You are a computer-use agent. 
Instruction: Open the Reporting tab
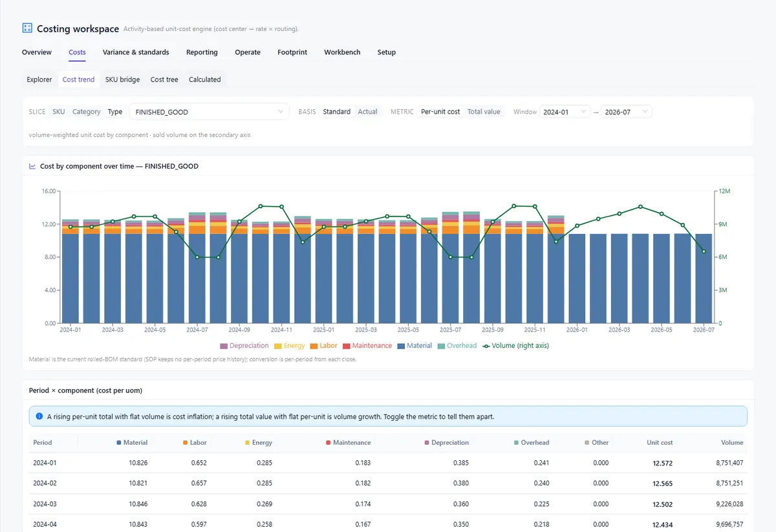point(202,52)
